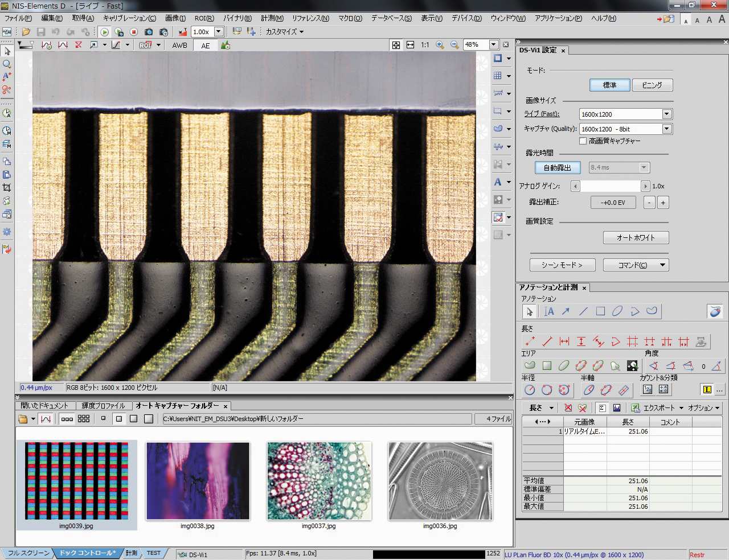Click the Excel export icon
729x560 pixels.
coord(635,407)
